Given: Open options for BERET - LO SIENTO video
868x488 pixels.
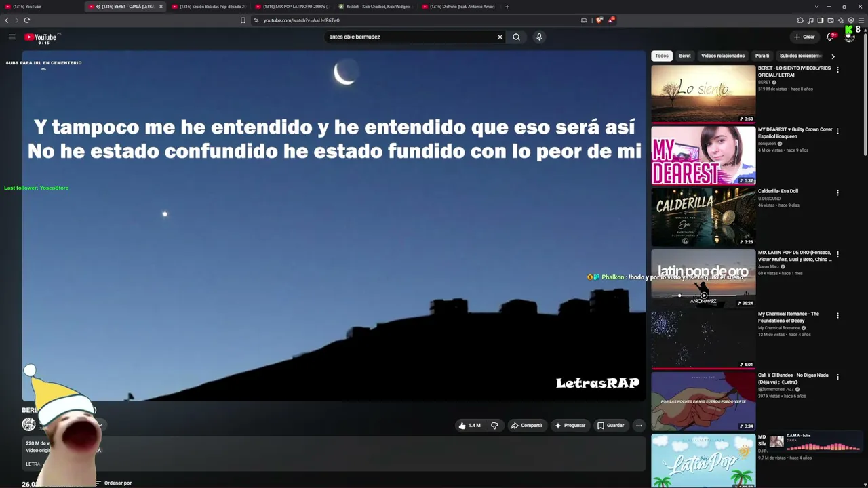Looking at the screenshot, I should [x=837, y=70].
